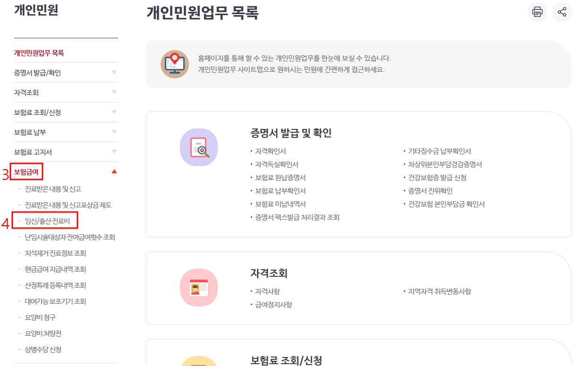The width and height of the screenshot is (588, 366).
Task: Click 증명서 팩스발급 처리결과 조회 link
Action: click(297, 217)
